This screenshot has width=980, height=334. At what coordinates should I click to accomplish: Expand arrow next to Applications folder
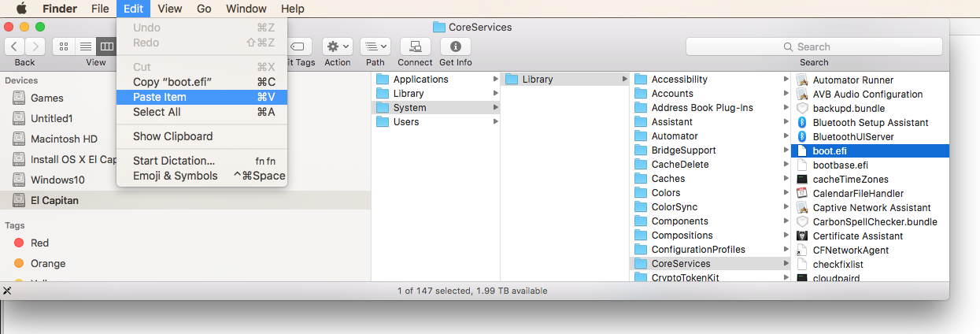(495, 79)
